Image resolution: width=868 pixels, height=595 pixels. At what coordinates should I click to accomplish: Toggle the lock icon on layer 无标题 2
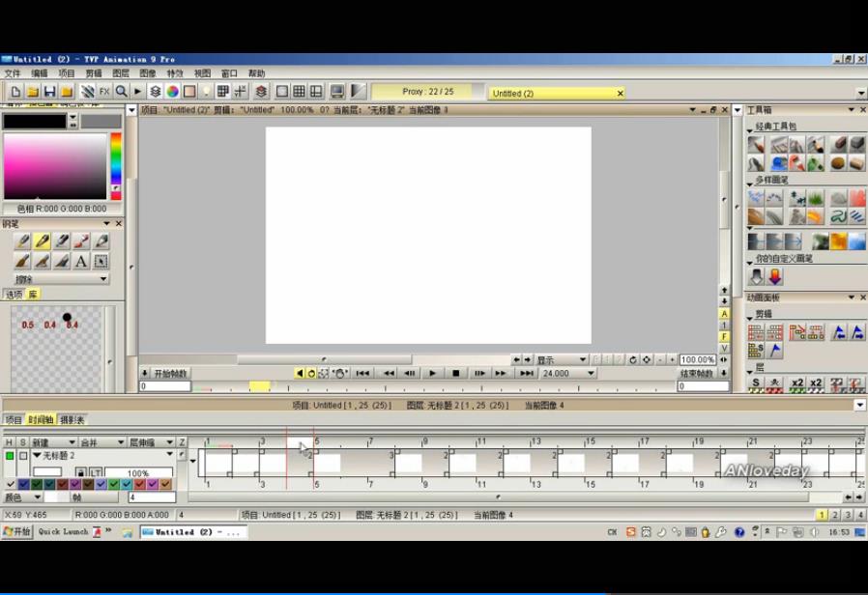(x=81, y=472)
